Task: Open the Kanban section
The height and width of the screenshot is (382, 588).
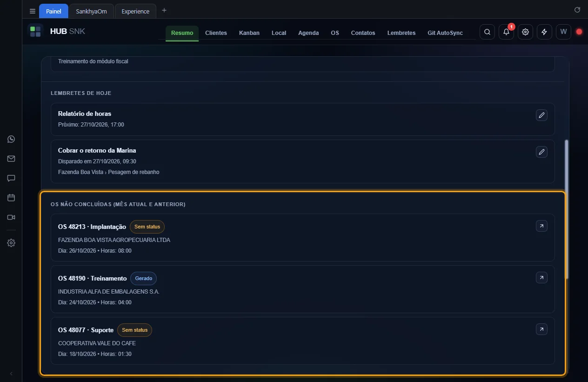Action: pos(249,33)
